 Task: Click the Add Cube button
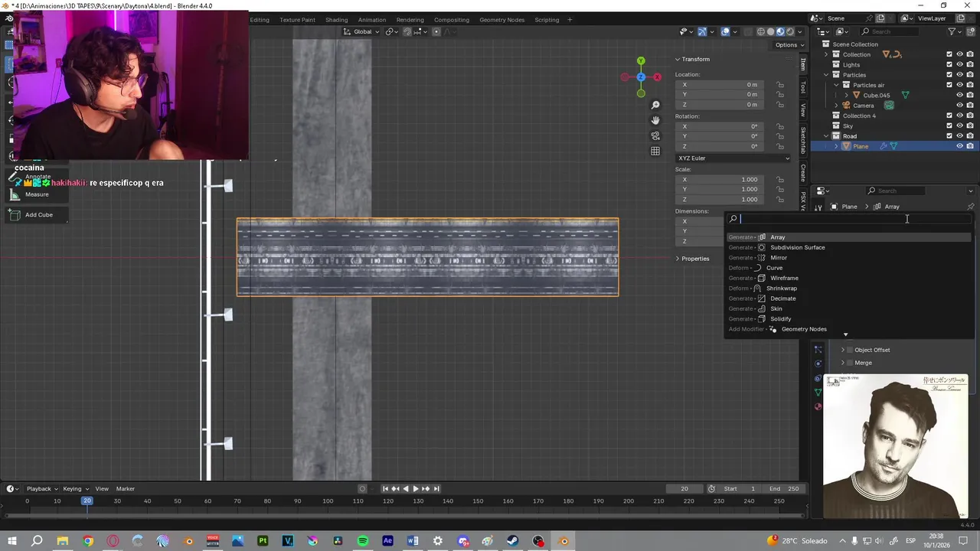tap(38, 215)
